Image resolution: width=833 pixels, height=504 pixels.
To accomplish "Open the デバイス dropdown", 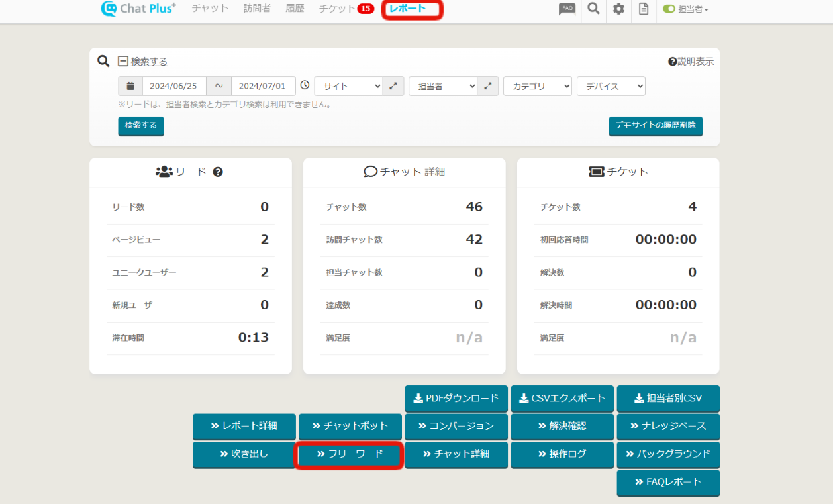I will tap(611, 86).
